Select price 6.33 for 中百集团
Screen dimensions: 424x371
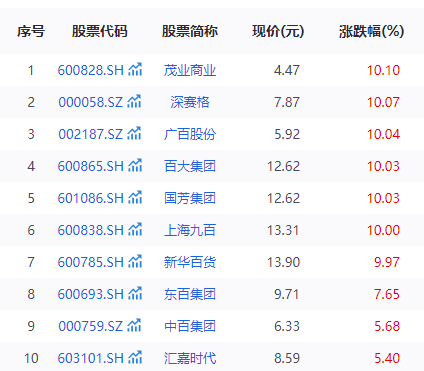coord(287,326)
